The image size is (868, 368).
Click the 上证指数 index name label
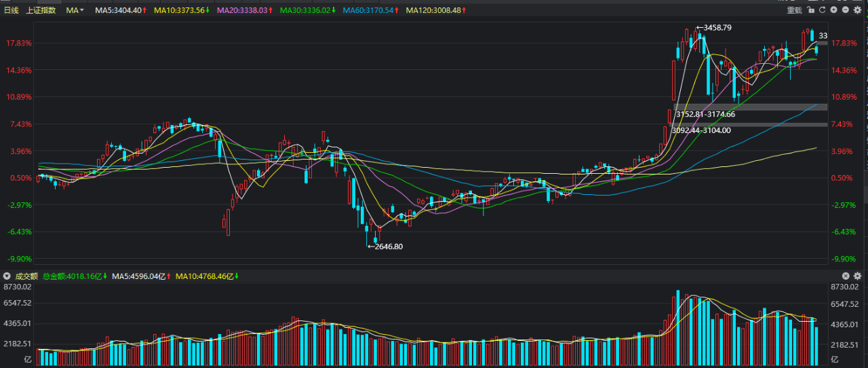coord(41,10)
